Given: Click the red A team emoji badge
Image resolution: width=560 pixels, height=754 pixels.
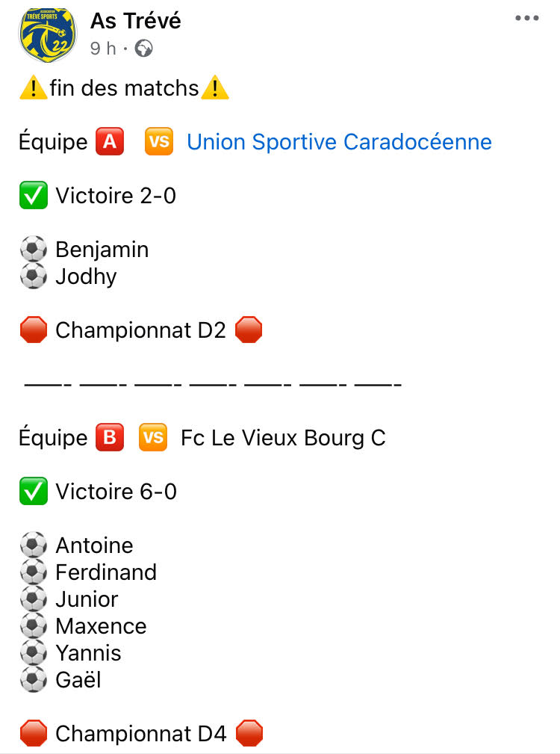Looking at the screenshot, I should pos(110,142).
